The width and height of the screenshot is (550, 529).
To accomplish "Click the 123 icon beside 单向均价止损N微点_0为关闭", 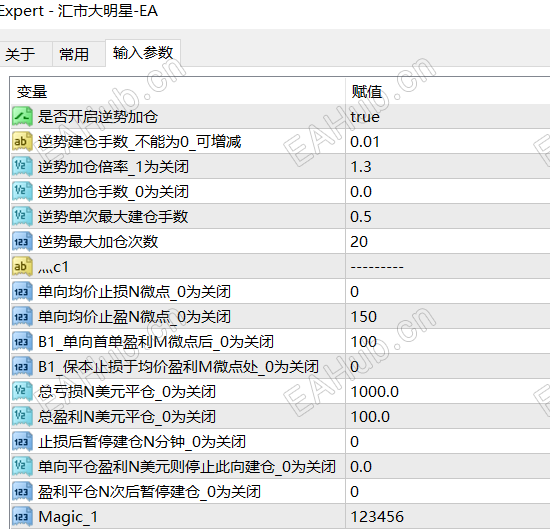I will coord(22,292).
